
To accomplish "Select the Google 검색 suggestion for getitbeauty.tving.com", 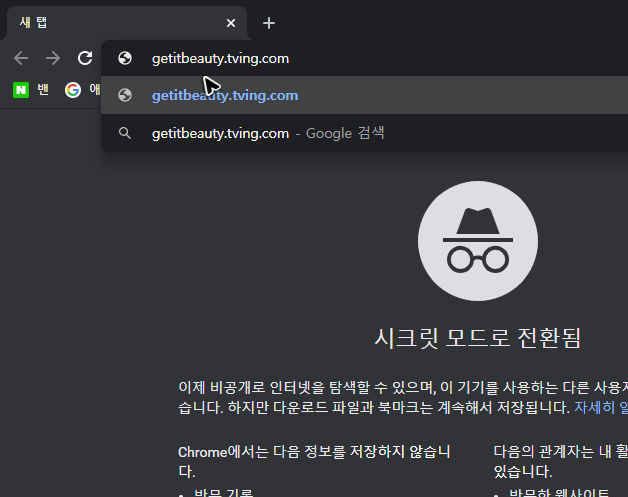I will [x=364, y=133].
